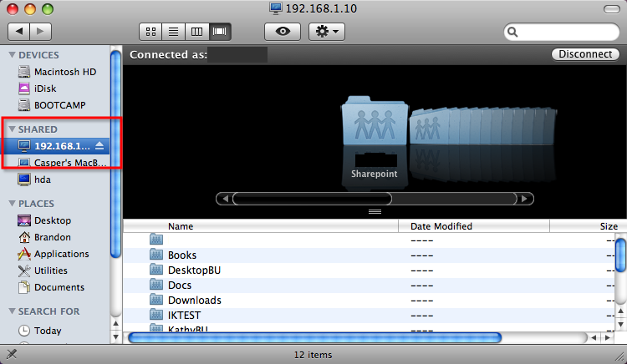Viewport: 627px width, 364px height.
Task: Go back with the left arrow button
Action: [18, 31]
